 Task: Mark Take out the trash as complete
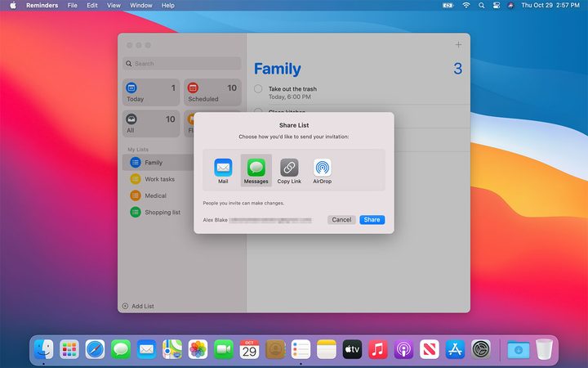258,89
